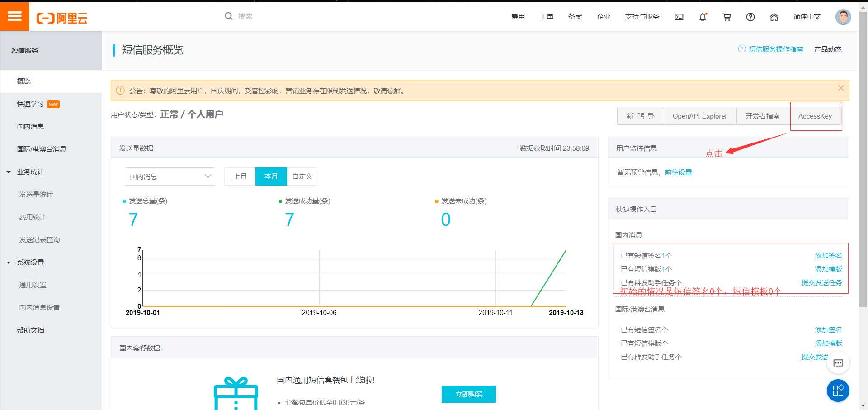Click the app grid icon at bottom right
The image size is (868, 410).
tap(838, 391)
